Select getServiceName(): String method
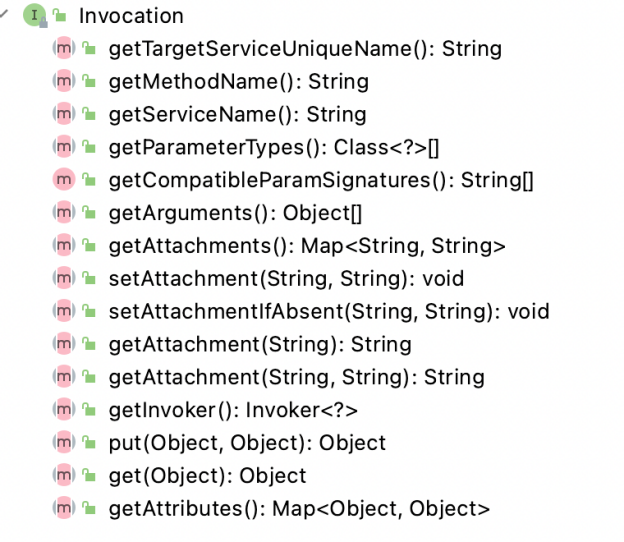 pos(238,115)
